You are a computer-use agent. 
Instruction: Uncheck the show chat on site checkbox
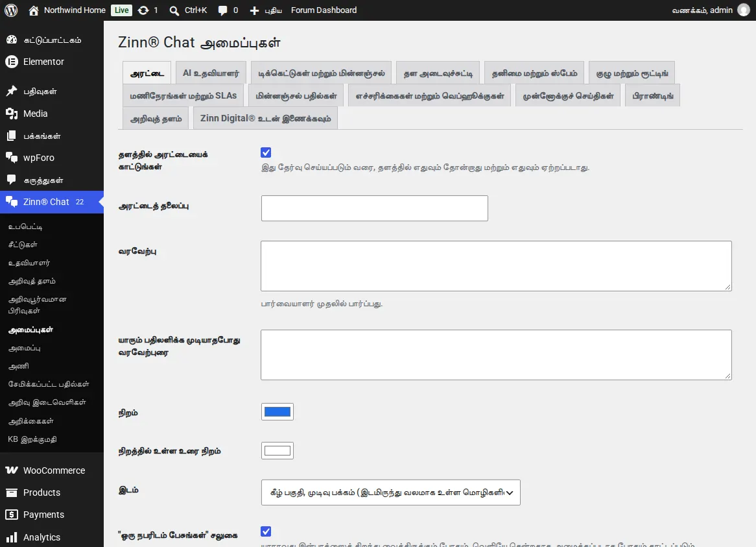[266, 153]
